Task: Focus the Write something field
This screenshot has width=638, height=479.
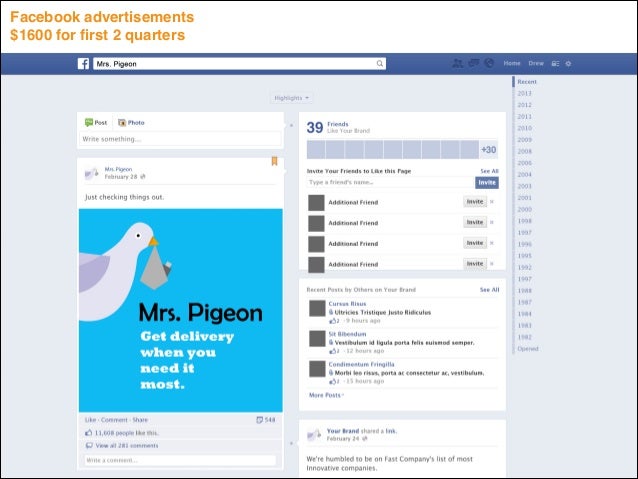Action: pyautogui.click(x=180, y=139)
